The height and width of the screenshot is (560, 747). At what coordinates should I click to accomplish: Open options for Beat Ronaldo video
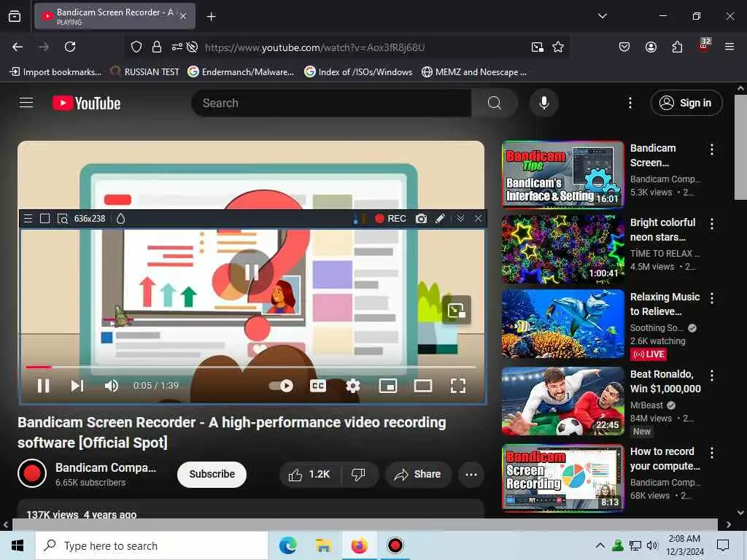[712, 376]
